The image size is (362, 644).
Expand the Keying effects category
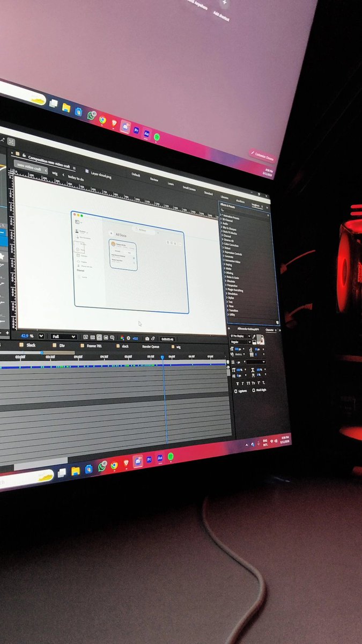click(224, 265)
